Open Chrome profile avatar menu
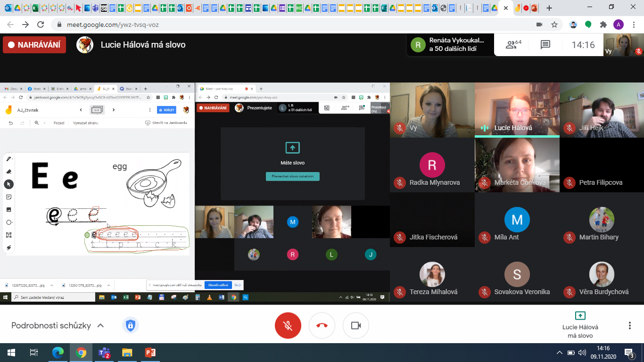Viewport: 644px width, 362px height. click(x=618, y=25)
